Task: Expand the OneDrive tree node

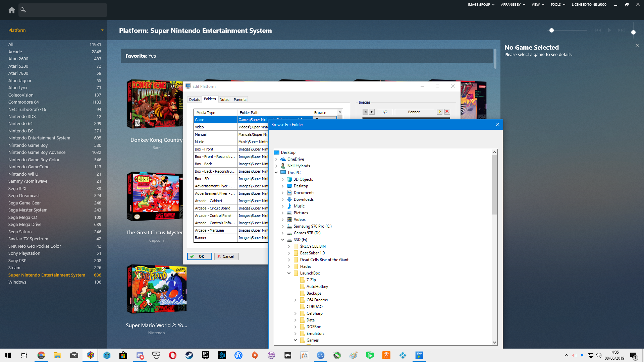Action: pos(276,159)
